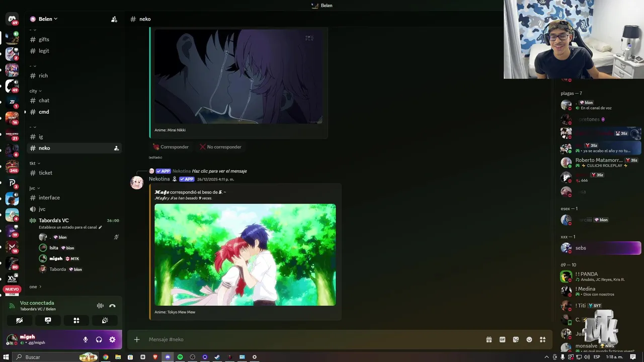Click the No corresponder button
This screenshot has height=362, width=644.
pyautogui.click(x=220, y=147)
